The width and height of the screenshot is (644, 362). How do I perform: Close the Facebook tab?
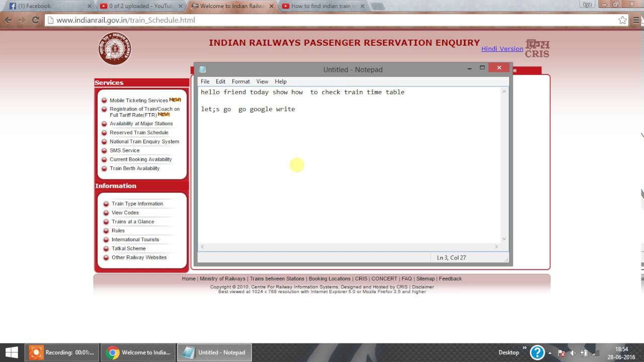click(90, 6)
